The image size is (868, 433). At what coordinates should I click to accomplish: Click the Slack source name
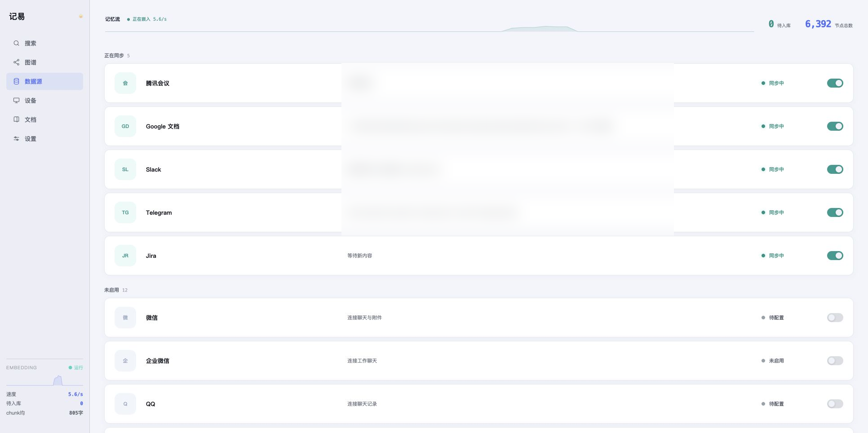(x=153, y=169)
